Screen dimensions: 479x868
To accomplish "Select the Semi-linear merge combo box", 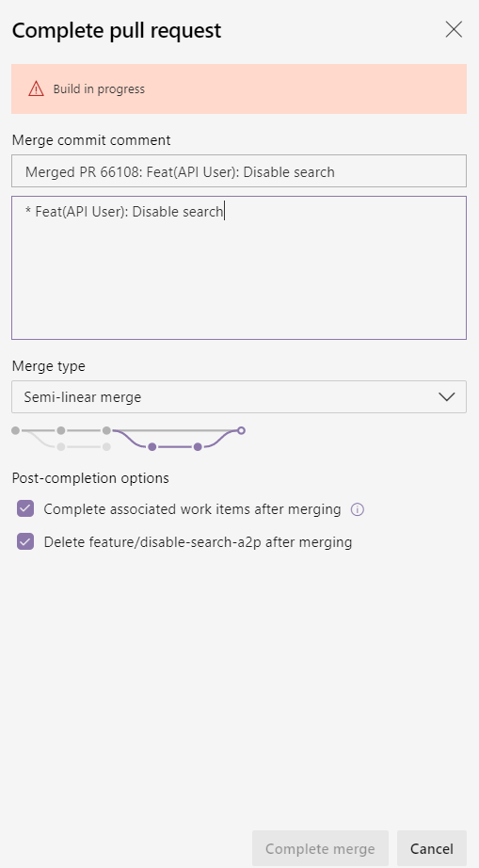I will (239, 396).
